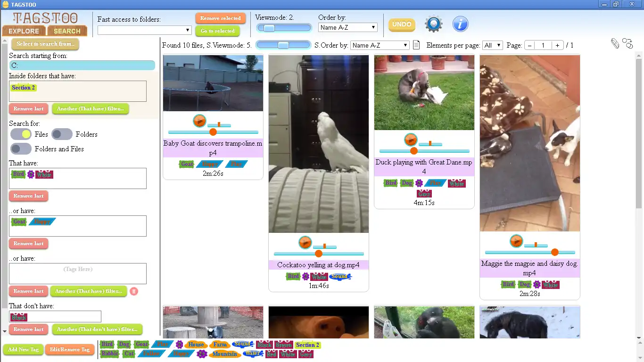Click the linked-circles icon at top right

point(627,43)
